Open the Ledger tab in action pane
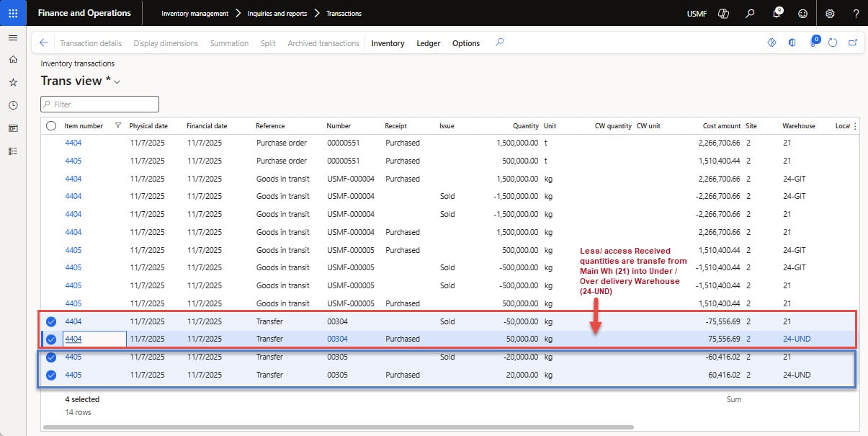Image resolution: width=868 pixels, height=436 pixels. [428, 43]
